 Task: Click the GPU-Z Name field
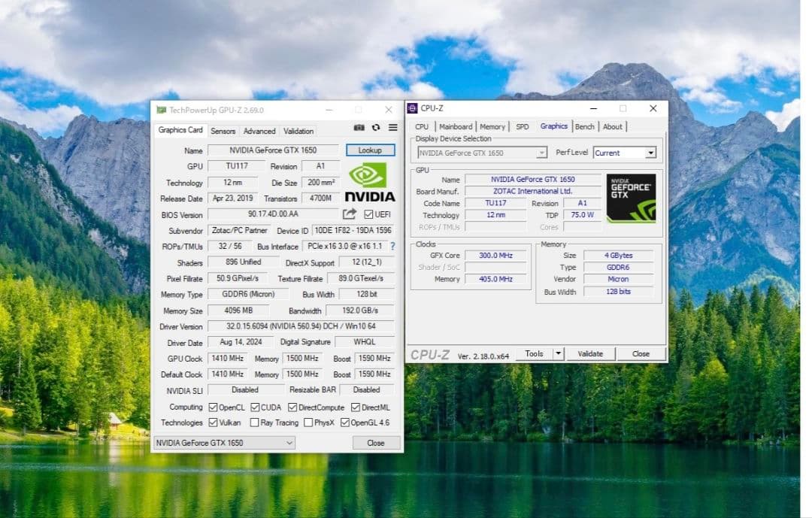[x=273, y=150]
